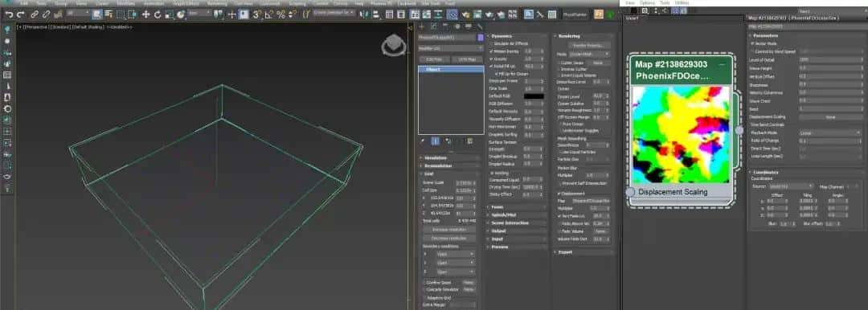Switch to the Hierarchy command panel tab
Image resolution: width=868 pixels, height=310 pixels.
(x=445, y=26)
